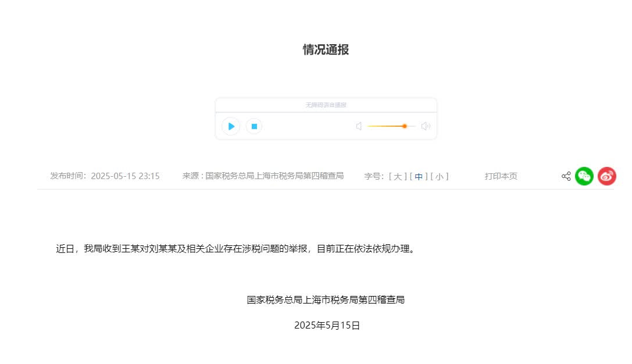Viewport: 632px width, 364px height.
Task: Play the accessible audio narration
Action: click(x=231, y=126)
